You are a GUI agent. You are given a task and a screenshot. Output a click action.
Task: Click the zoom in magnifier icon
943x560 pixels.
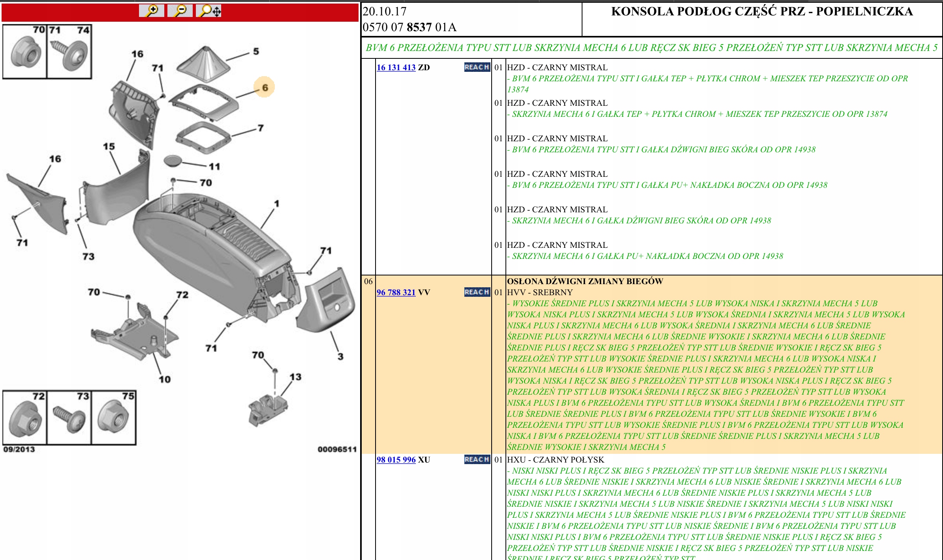click(x=152, y=11)
